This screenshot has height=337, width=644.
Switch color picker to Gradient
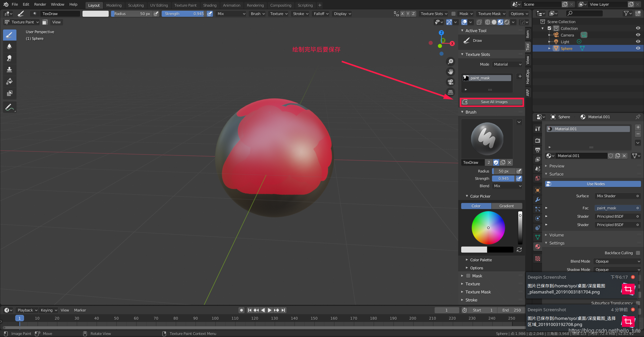[506, 206]
